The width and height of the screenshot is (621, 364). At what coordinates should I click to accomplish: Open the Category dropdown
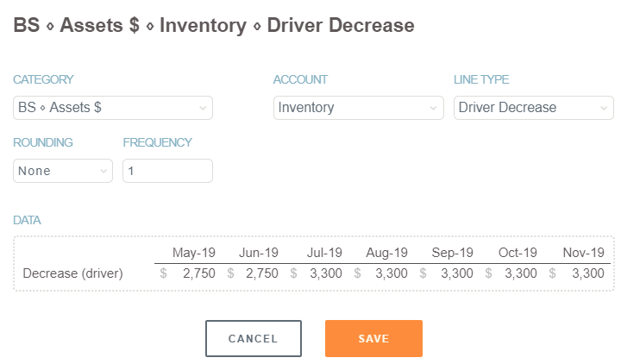click(x=112, y=108)
